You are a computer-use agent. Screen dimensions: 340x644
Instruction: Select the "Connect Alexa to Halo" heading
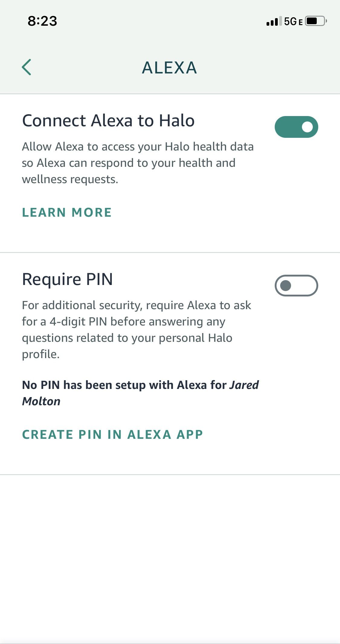pyautogui.click(x=108, y=121)
